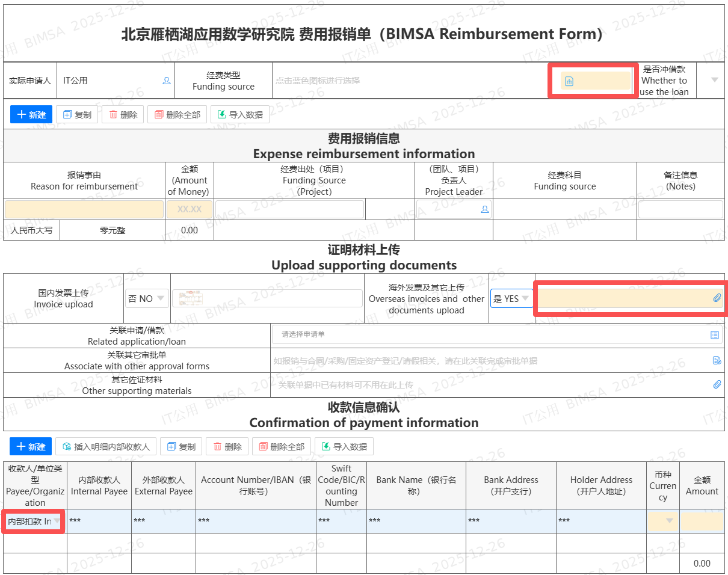Click icon to associate other approval forms
The height and width of the screenshot is (575, 728).
[717, 361]
